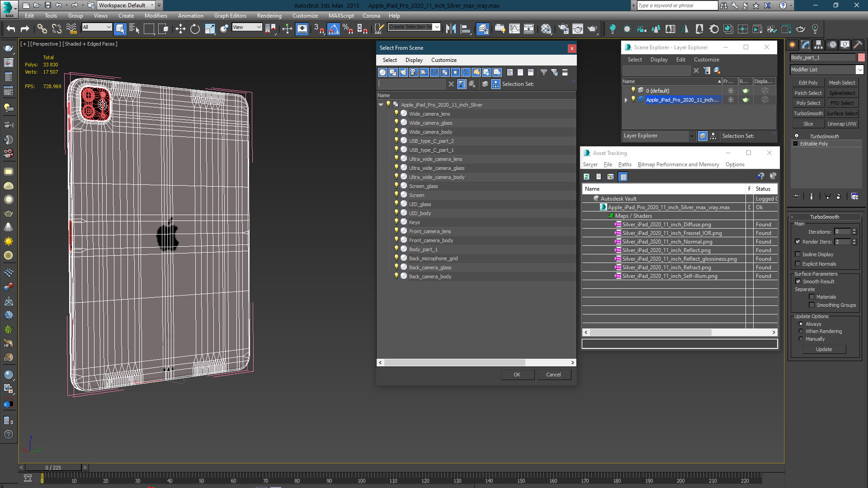Open the Material Editor icon

[x=546, y=29]
